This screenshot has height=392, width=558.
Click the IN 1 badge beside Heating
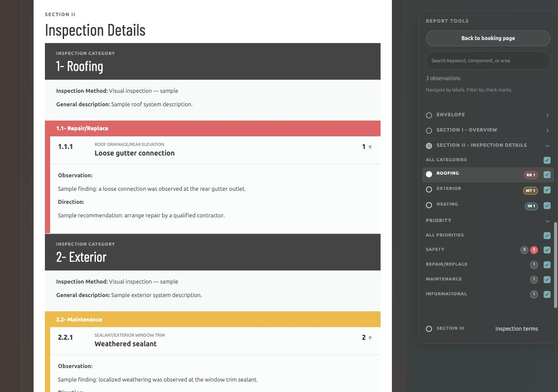pyautogui.click(x=531, y=206)
